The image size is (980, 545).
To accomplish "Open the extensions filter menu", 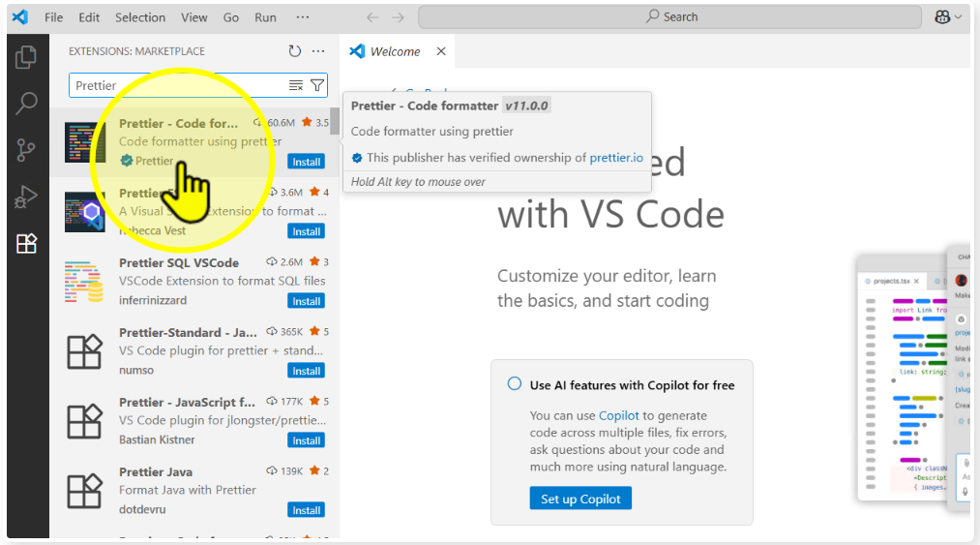I will point(317,85).
